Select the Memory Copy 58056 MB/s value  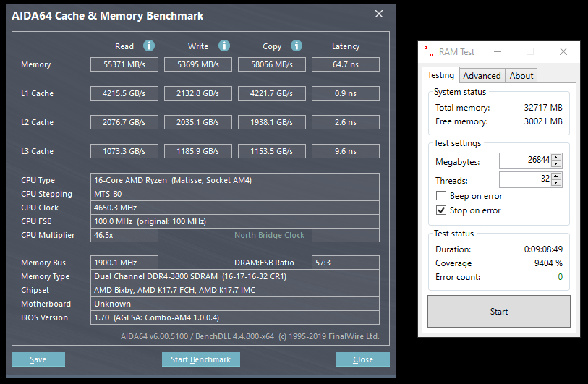[272, 64]
